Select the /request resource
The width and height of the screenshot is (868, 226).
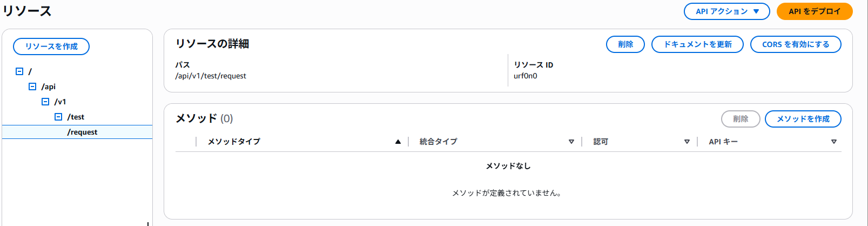click(83, 132)
